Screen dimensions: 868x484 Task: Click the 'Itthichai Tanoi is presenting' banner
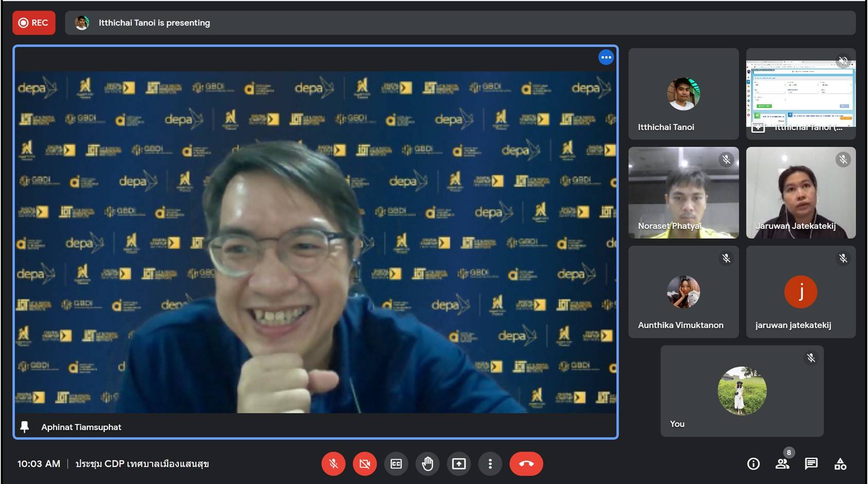[x=154, y=23]
